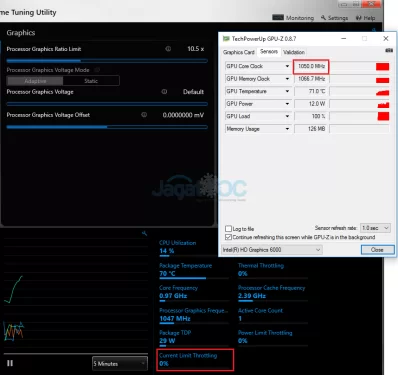Expand the GPU Temperature sensor dropdown
This screenshot has width=398, height=375.
[287, 91]
